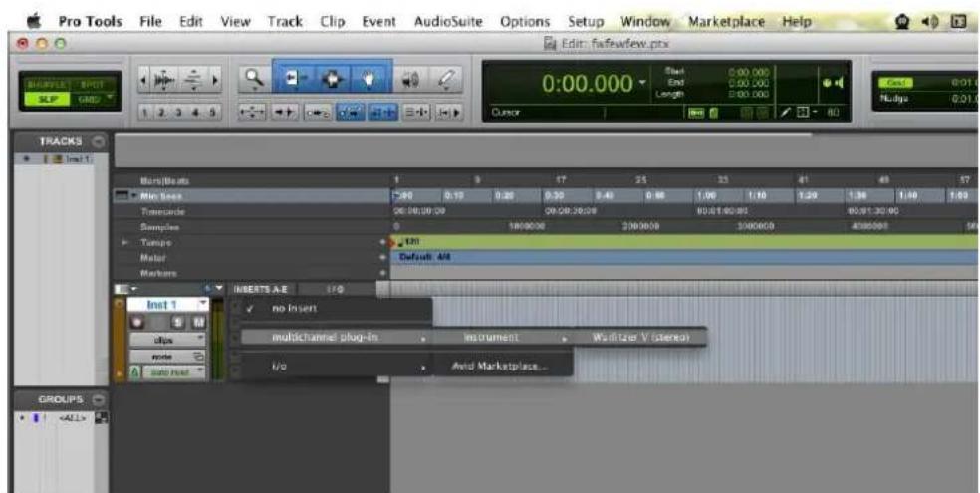Screen dimensions: 980x493
Task: Click the audio waveform zoom icon
Action: pyautogui.click(x=165, y=82)
